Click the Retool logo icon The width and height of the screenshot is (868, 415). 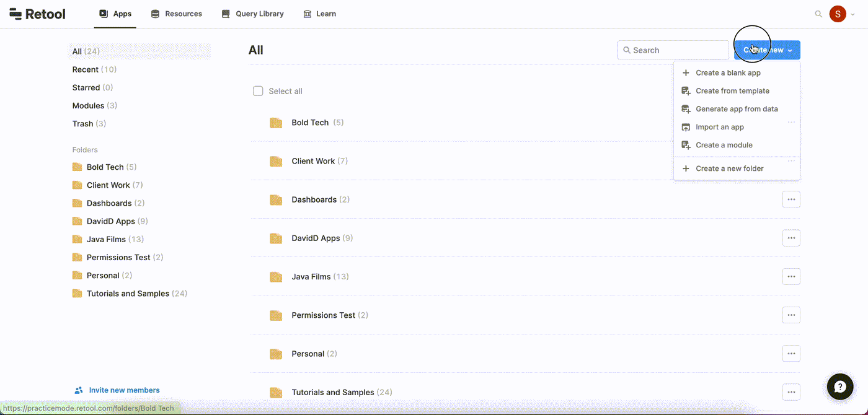[15, 14]
